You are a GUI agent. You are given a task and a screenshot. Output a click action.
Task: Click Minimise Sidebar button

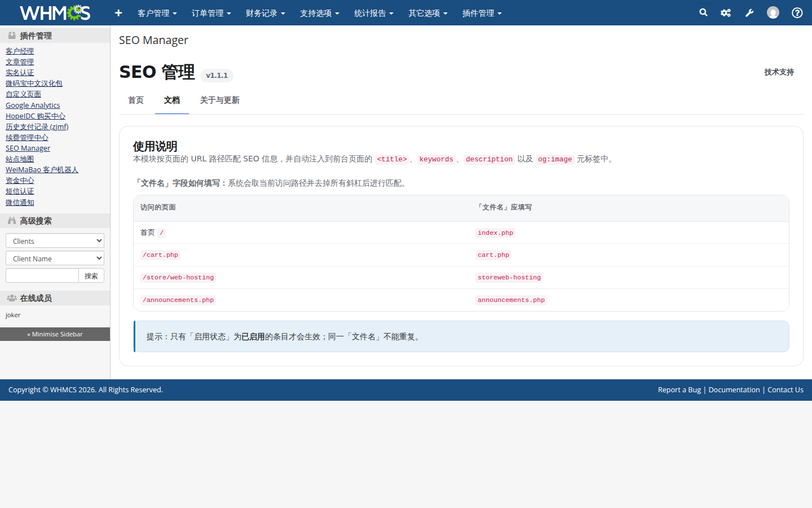(x=55, y=334)
